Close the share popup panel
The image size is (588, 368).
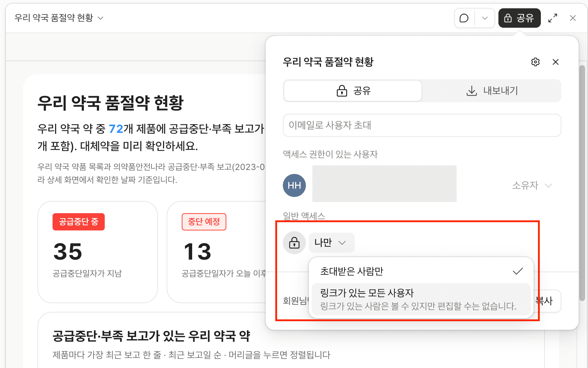click(x=556, y=62)
